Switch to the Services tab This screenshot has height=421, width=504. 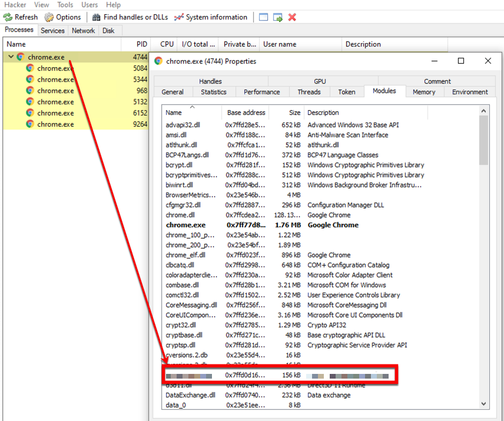click(52, 31)
